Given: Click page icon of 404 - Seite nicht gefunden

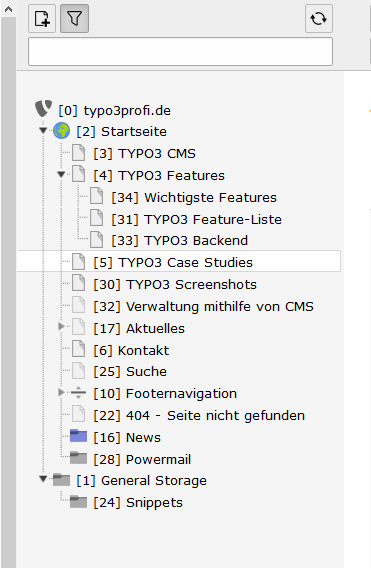Looking at the screenshot, I should (x=78, y=414).
